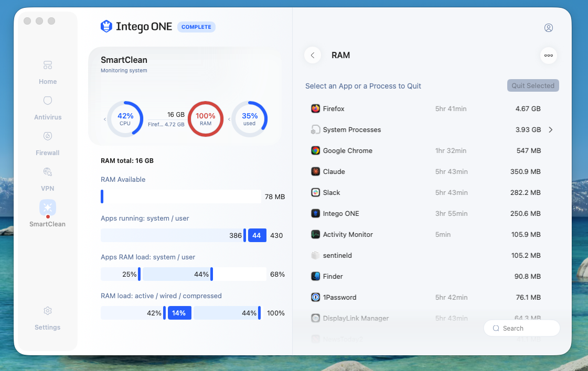The width and height of the screenshot is (588, 371).
Task: Click the Firef... 4.72 GB label
Action: click(166, 124)
